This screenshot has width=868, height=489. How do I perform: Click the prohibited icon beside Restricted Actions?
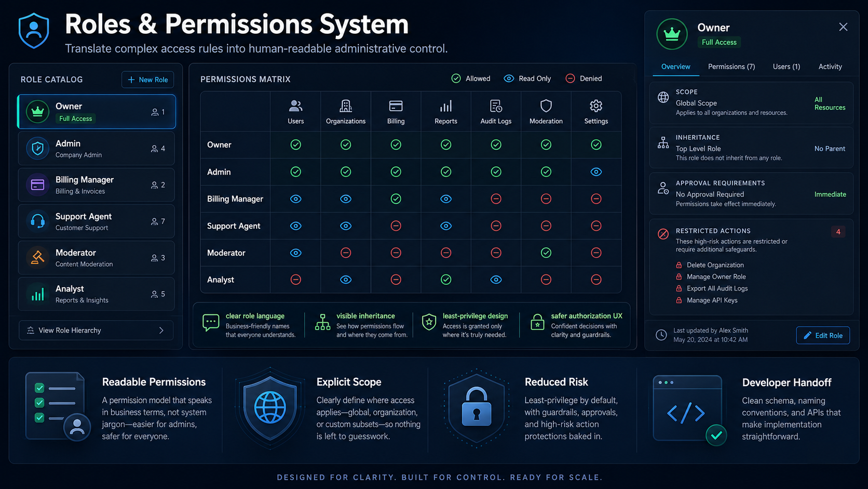click(663, 234)
